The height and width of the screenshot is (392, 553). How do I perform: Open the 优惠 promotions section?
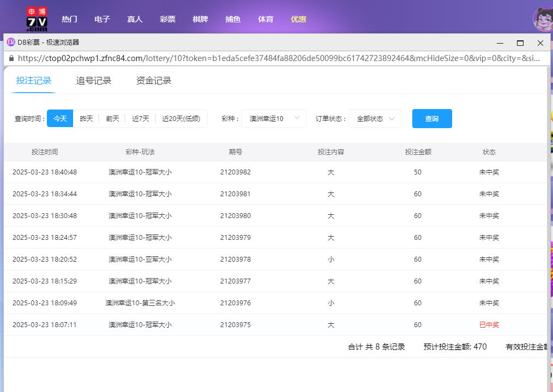click(298, 19)
